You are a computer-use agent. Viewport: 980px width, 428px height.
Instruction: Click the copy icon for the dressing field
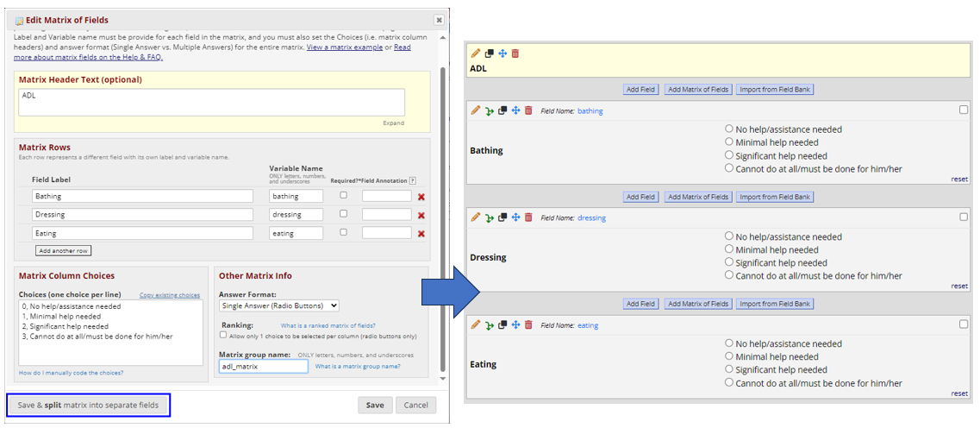[502, 217]
